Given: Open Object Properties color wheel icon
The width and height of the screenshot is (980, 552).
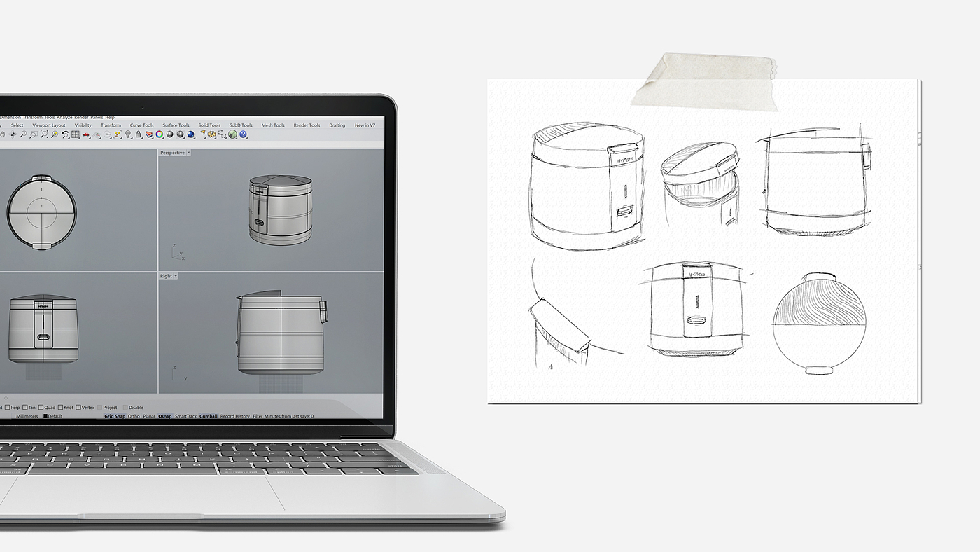Looking at the screenshot, I should coord(159,134).
